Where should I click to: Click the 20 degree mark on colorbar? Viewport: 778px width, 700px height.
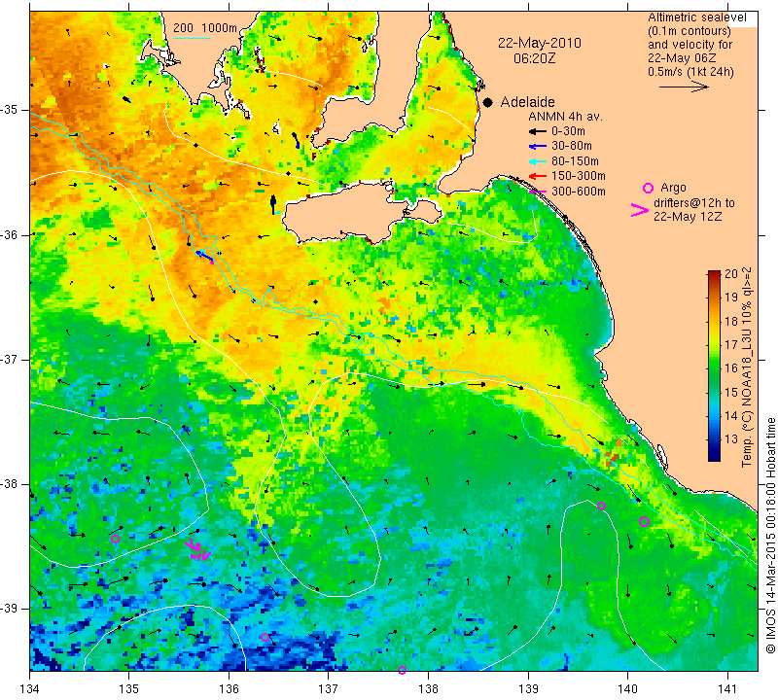[x=731, y=274]
